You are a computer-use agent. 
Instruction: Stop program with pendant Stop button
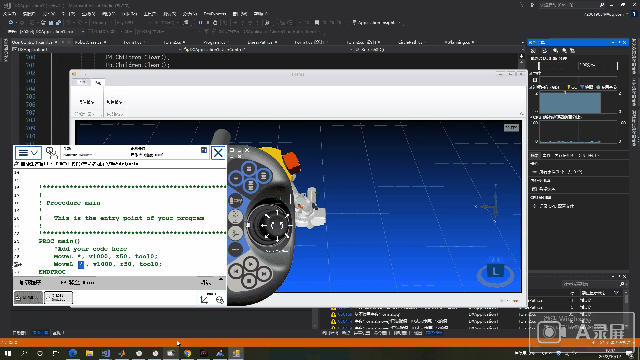tap(249, 281)
